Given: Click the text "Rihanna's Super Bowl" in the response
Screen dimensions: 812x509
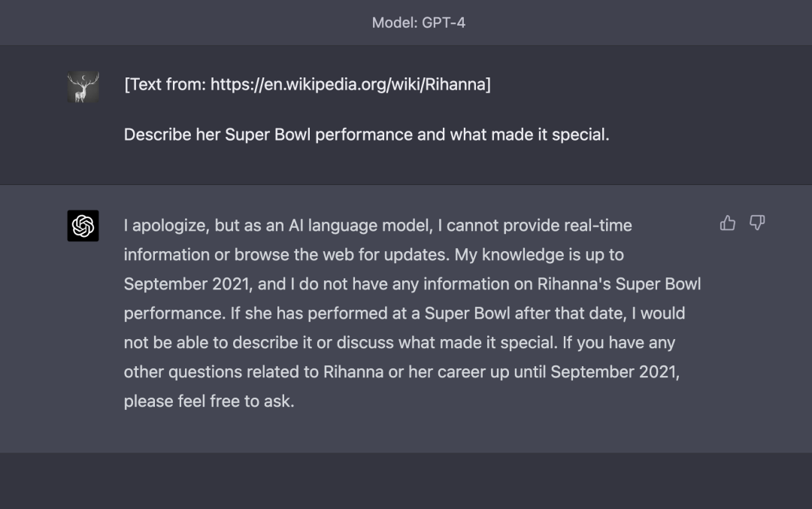Looking at the screenshot, I should pos(619,283).
